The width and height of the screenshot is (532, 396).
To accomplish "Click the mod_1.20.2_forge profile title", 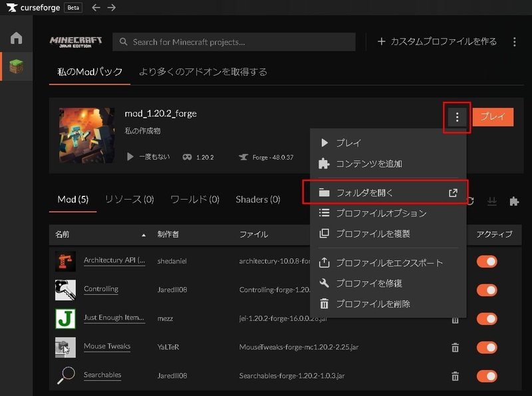I will (160, 113).
